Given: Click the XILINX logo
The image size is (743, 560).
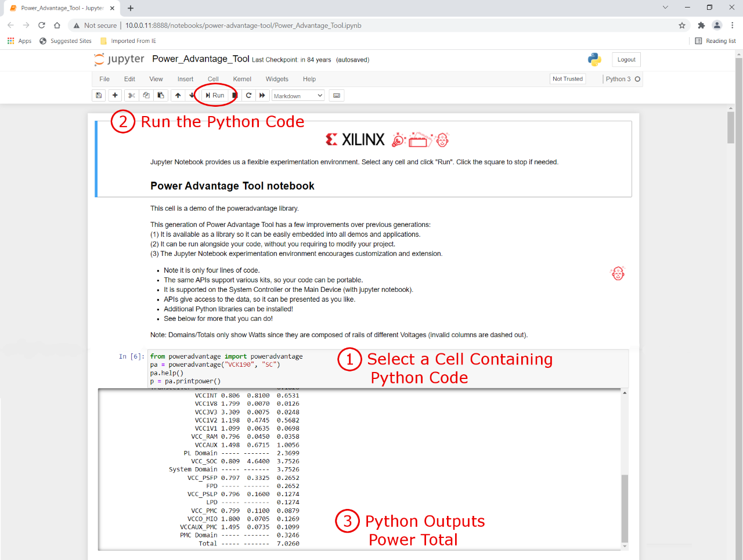Looking at the screenshot, I should pyautogui.click(x=355, y=139).
